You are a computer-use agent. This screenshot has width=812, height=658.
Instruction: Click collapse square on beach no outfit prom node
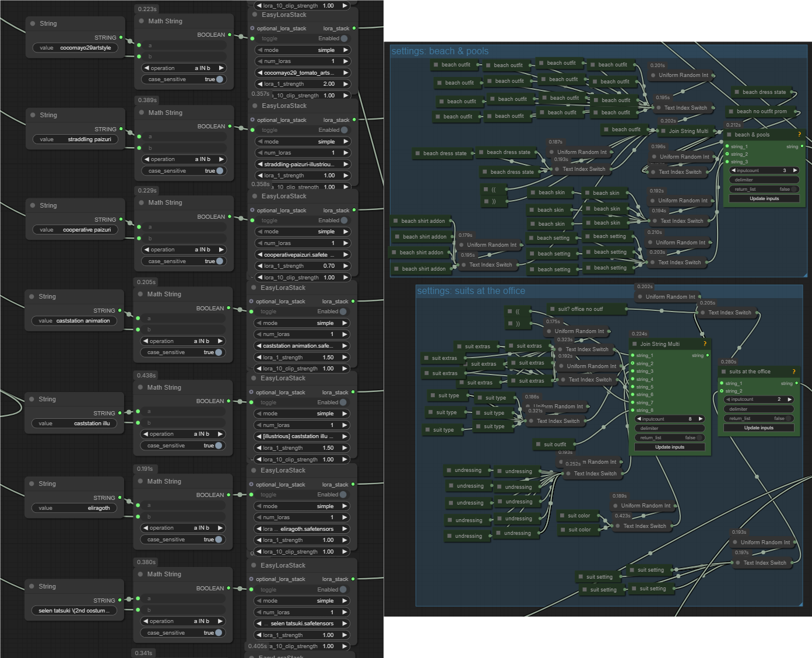[x=731, y=111]
